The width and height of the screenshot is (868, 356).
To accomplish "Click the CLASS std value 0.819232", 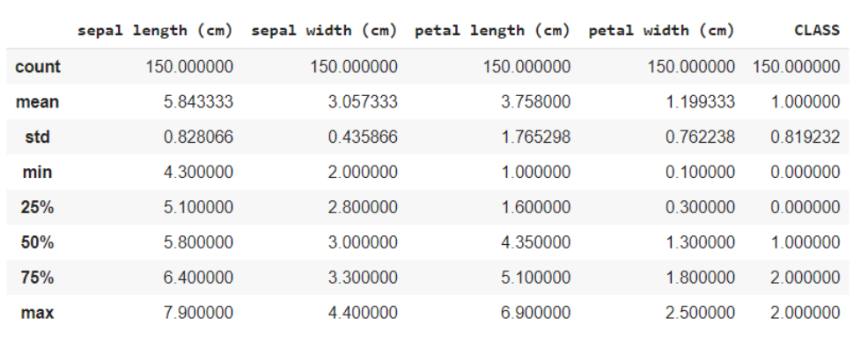I will [805, 137].
